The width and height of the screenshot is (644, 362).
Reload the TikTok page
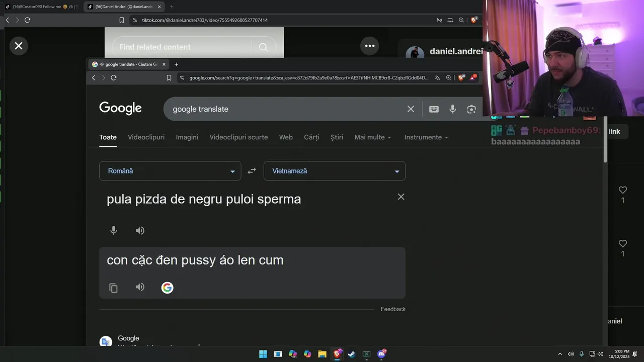click(x=27, y=20)
